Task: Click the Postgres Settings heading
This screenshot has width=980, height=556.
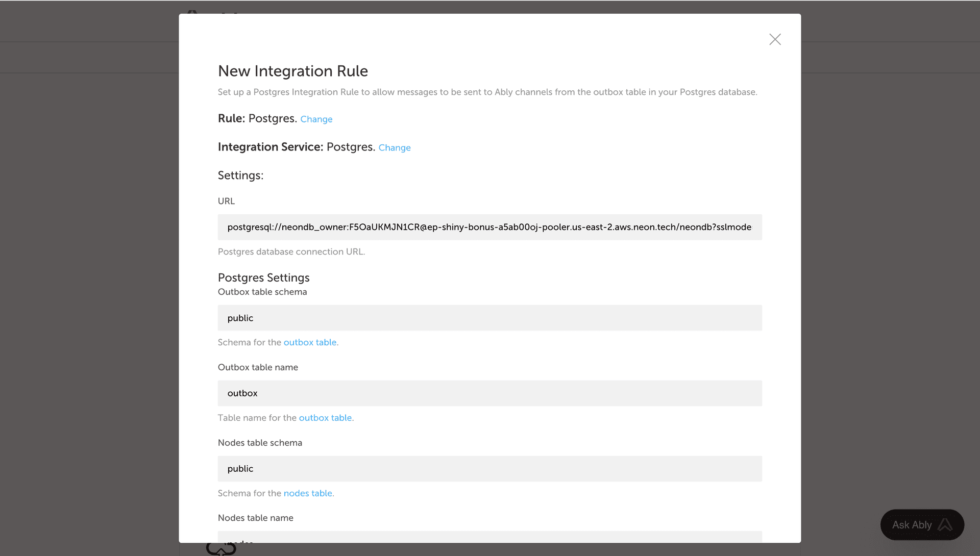Action: click(263, 277)
